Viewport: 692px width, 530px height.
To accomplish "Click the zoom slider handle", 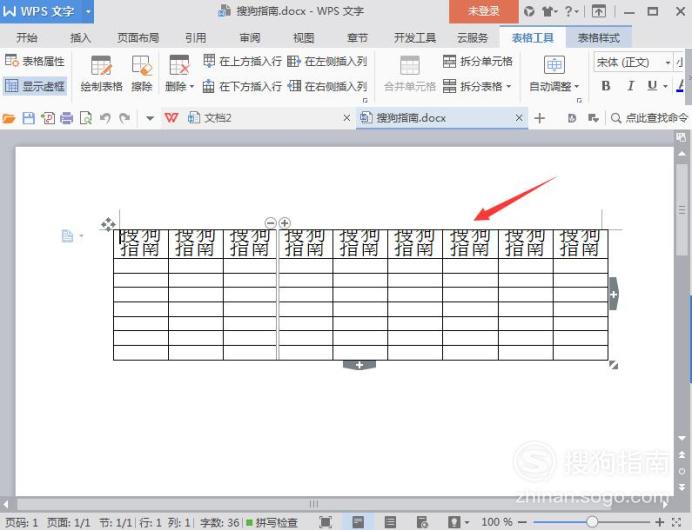I will 592,522.
